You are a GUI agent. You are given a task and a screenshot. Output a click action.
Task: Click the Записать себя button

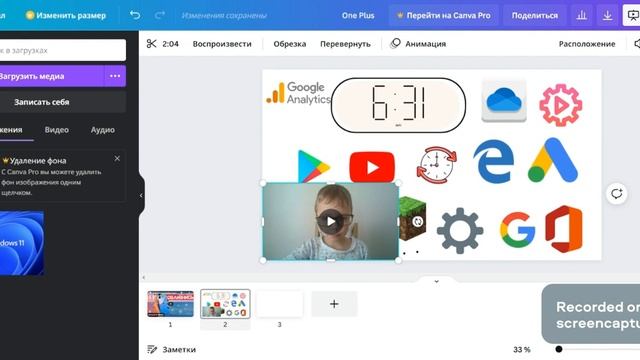coord(63,102)
